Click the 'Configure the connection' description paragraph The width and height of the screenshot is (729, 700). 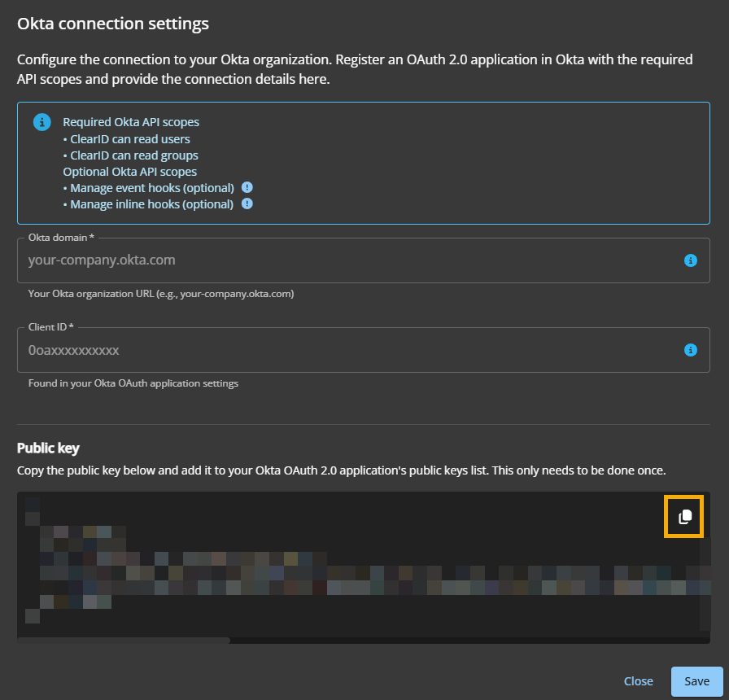tap(355, 69)
